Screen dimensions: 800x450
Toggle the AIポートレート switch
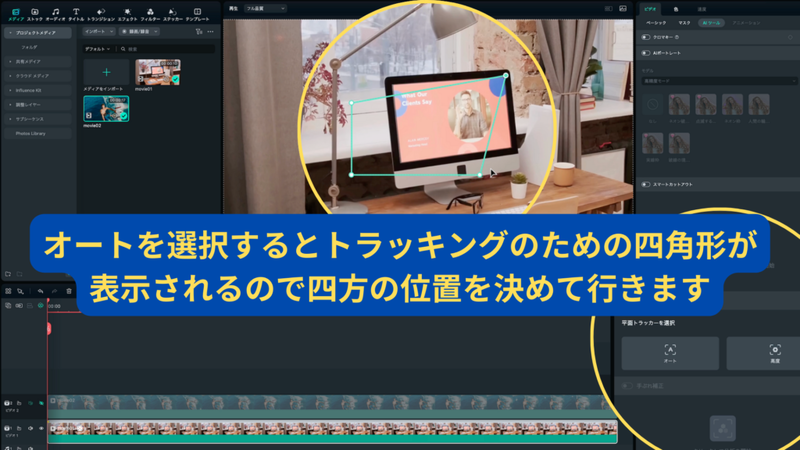[x=646, y=53]
